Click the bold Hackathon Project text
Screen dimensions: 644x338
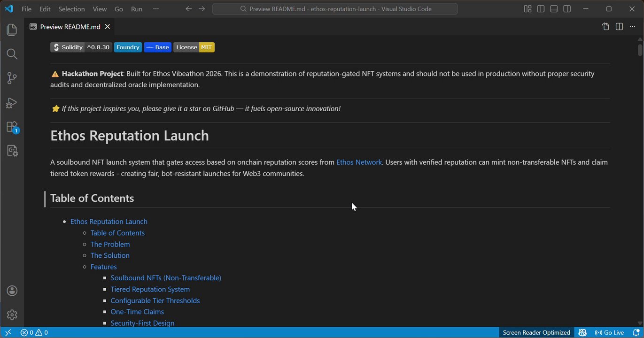click(x=92, y=74)
